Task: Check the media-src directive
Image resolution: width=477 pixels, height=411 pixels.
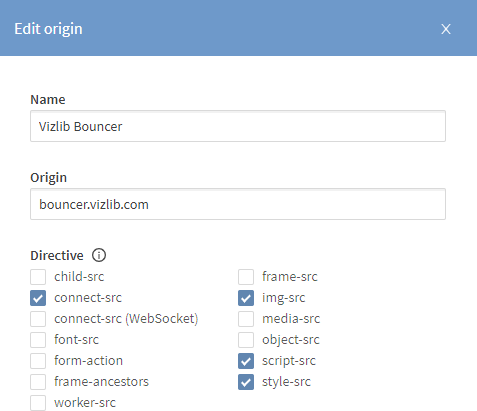Action: coord(246,319)
